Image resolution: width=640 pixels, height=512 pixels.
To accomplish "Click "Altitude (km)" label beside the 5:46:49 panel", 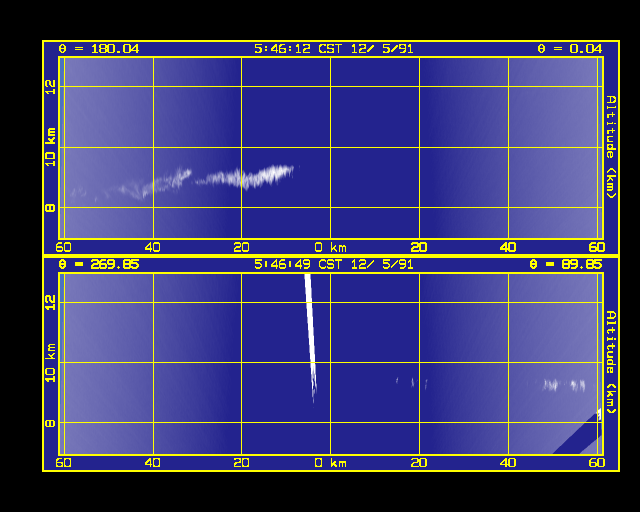I will pyautogui.click(x=611, y=363).
